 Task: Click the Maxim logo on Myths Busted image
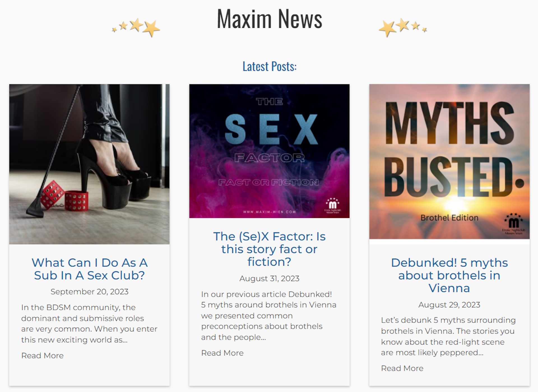click(514, 224)
